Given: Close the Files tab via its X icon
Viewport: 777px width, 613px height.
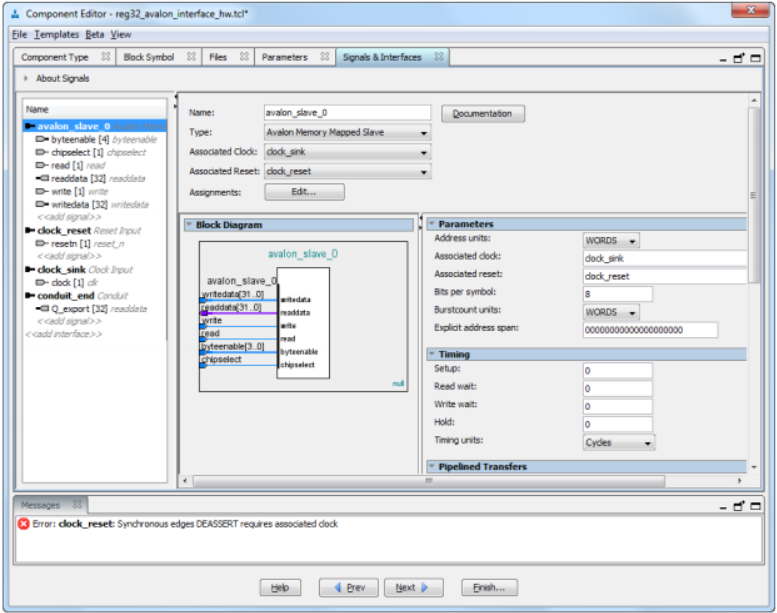Looking at the screenshot, I should pyautogui.click(x=244, y=56).
